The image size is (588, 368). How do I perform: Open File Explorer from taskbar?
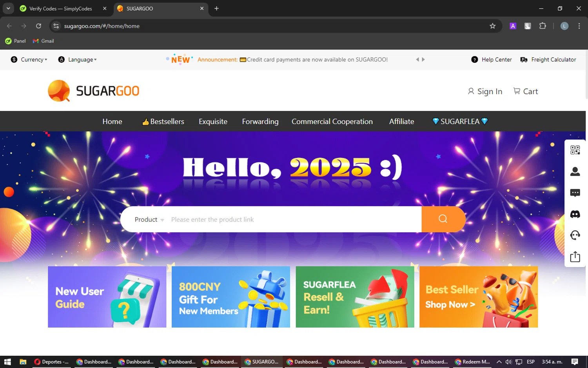tap(23, 362)
